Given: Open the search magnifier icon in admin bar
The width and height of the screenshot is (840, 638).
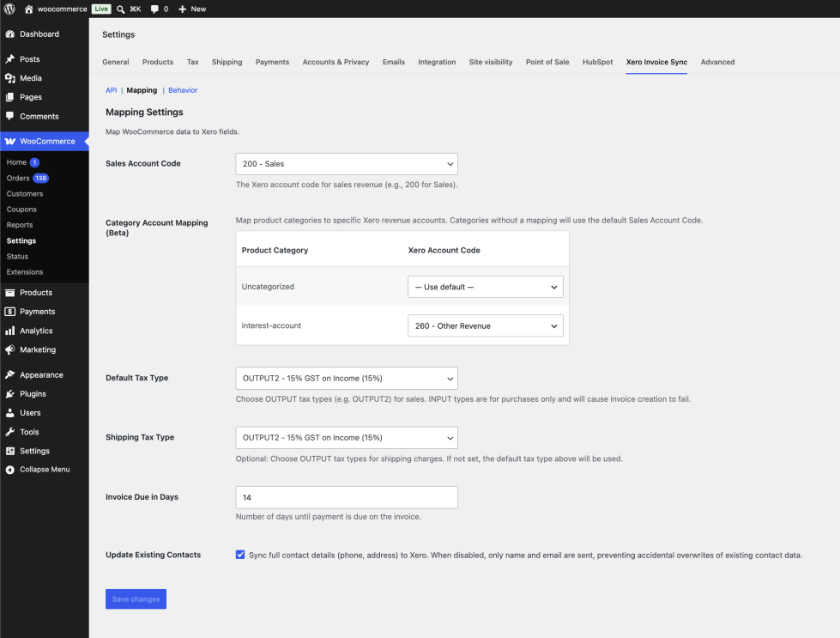Looking at the screenshot, I should click(120, 9).
